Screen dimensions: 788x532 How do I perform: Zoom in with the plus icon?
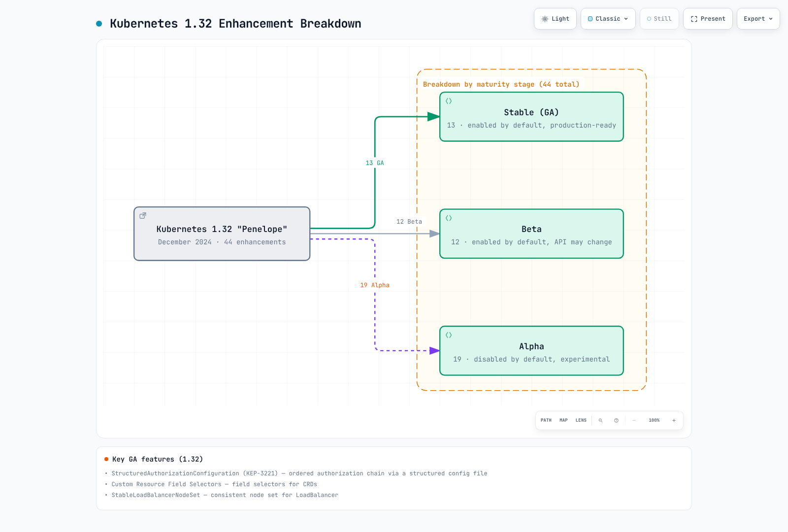click(x=674, y=420)
